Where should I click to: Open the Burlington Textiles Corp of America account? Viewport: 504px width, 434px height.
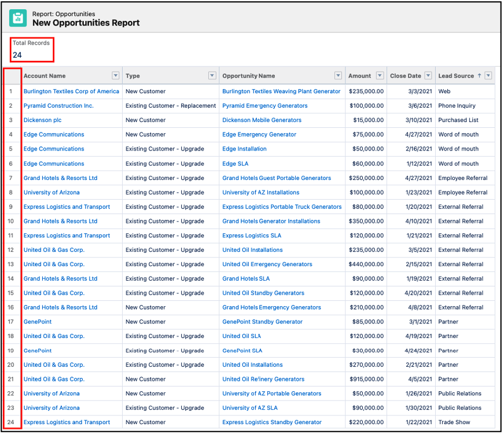tap(71, 91)
